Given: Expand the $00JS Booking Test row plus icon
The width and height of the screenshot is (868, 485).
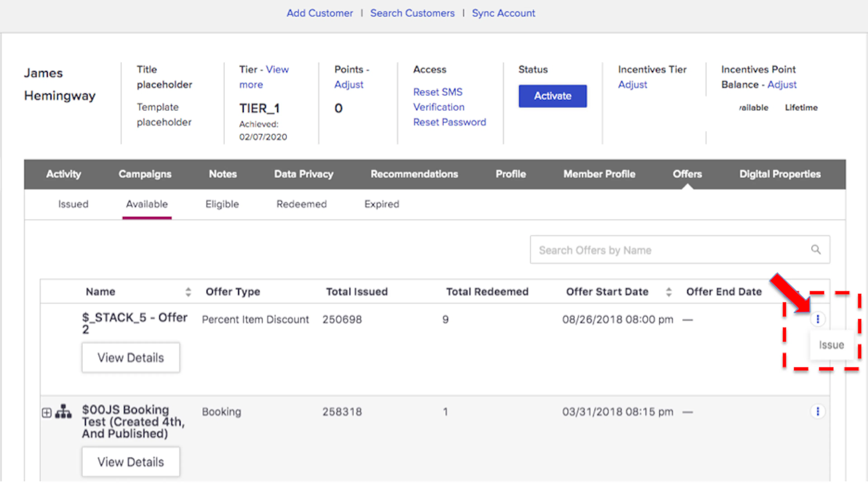Looking at the screenshot, I should tap(47, 412).
